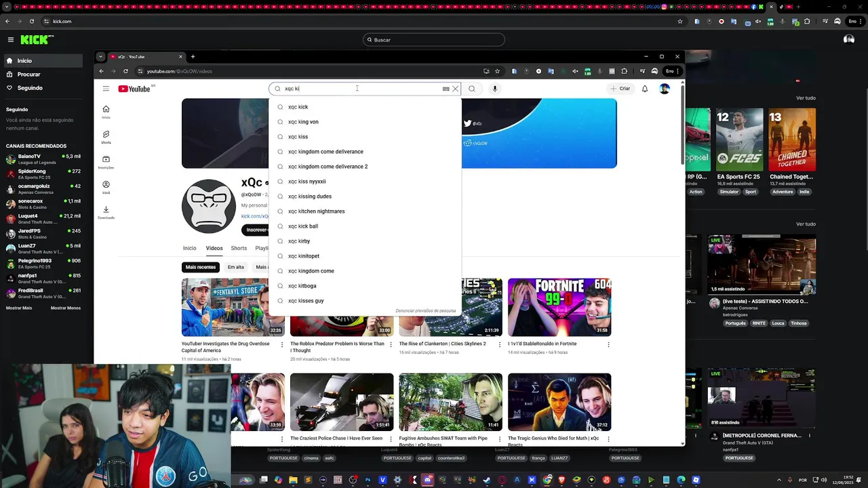Image resolution: width=868 pixels, height=488 pixels.
Task: Open 'Fentanyl Store' video thumbnail
Action: pos(233,307)
